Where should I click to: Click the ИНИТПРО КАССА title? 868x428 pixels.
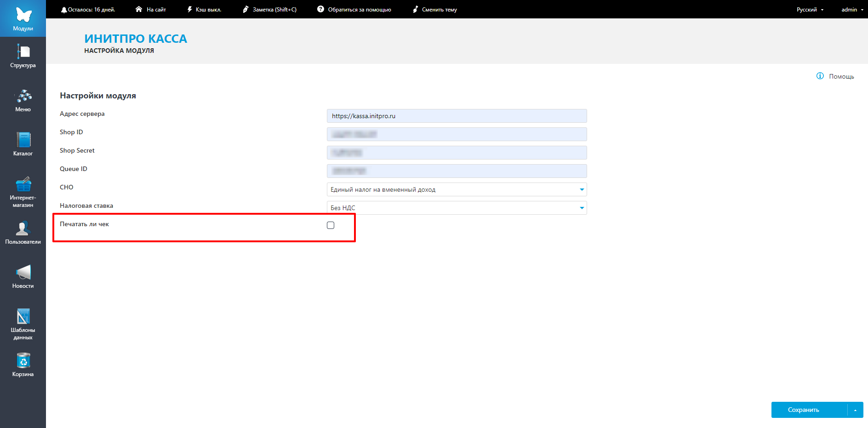pos(136,39)
